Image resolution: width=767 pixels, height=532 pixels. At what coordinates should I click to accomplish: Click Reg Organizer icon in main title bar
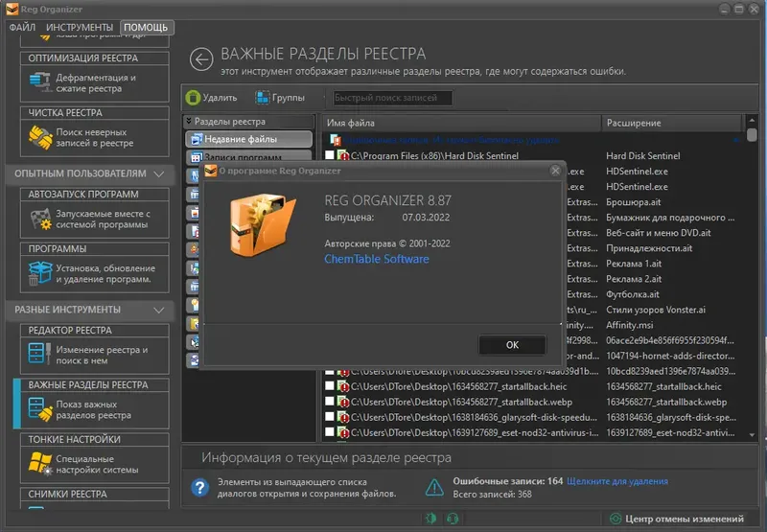coord(12,9)
